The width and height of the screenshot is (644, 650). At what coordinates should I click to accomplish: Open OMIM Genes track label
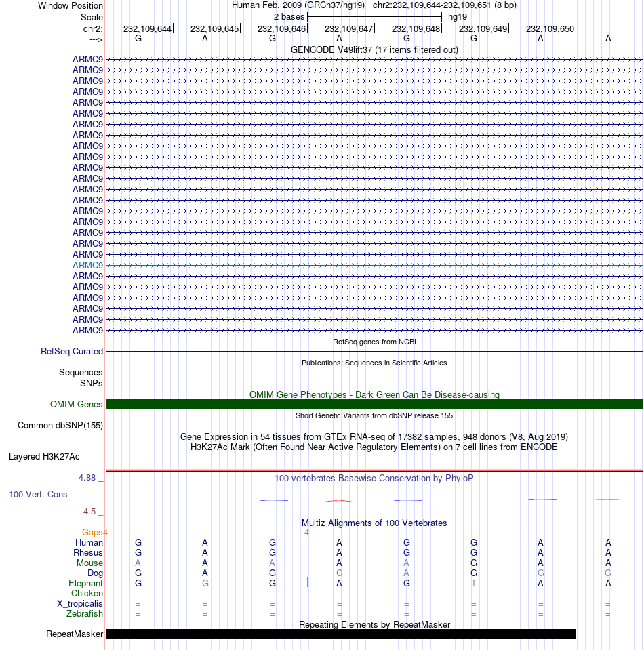(x=77, y=404)
